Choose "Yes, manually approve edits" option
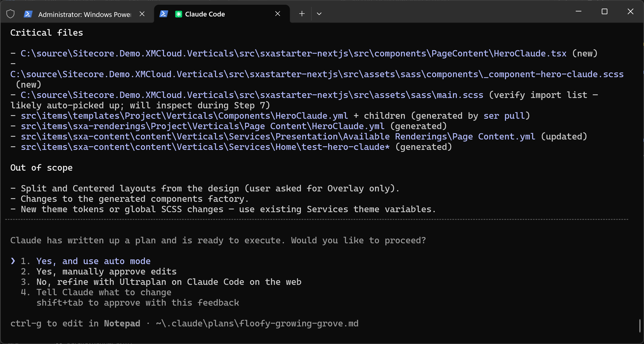The width and height of the screenshot is (644, 344). pyautogui.click(x=106, y=272)
